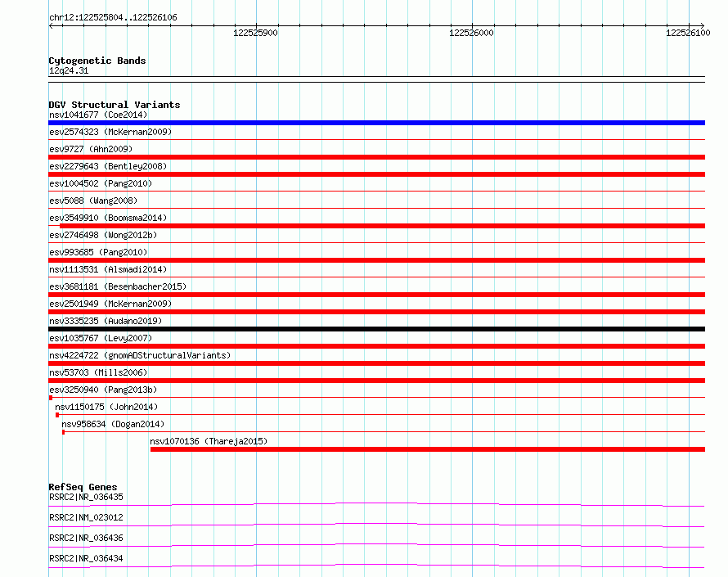Image resolution: width=728 pixels, height=577 pixels.
Task: Click the red bar under esv9727
Action: (x=376, y=157)
